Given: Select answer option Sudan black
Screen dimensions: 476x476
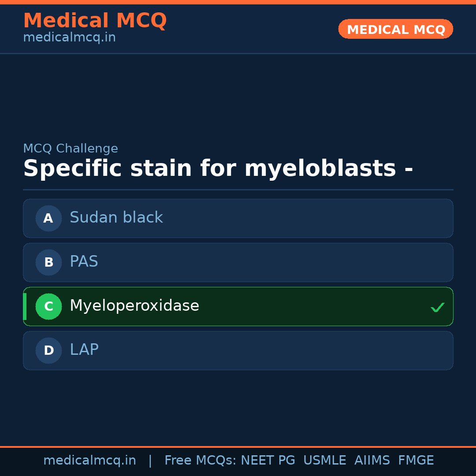Looking at the screenshot, I should pos(238,218).
